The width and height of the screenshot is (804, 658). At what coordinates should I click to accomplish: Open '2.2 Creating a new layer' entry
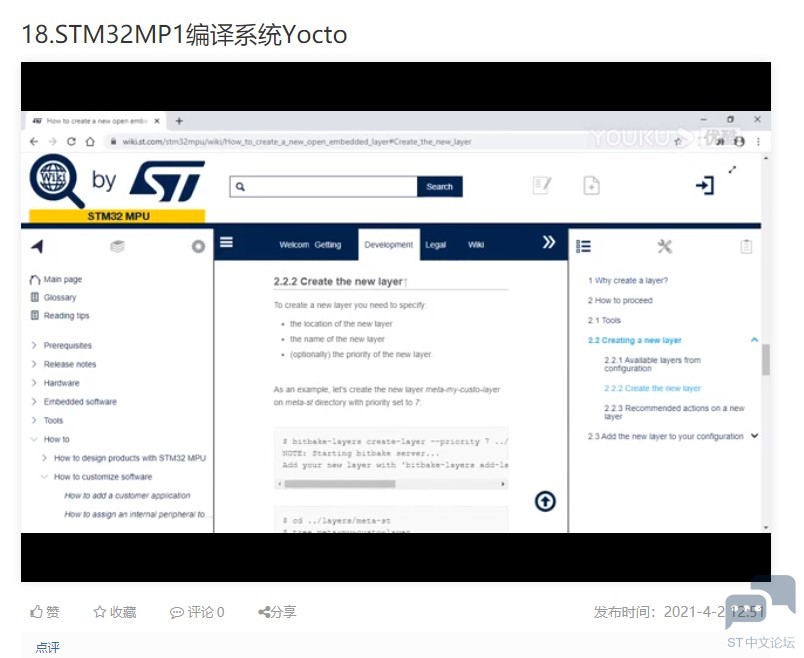pyautogui.click(x=634, y=341)
